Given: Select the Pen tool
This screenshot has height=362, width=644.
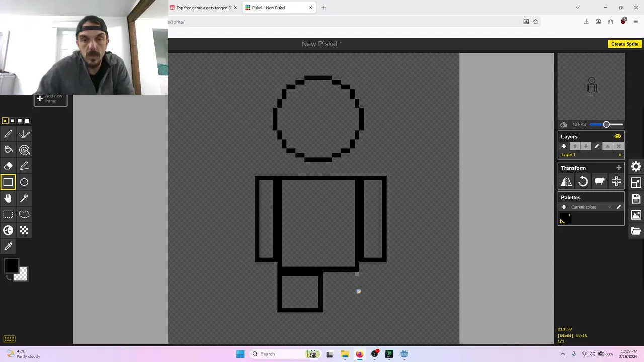Looking at the screenshot, I should [x=8, y=134].
